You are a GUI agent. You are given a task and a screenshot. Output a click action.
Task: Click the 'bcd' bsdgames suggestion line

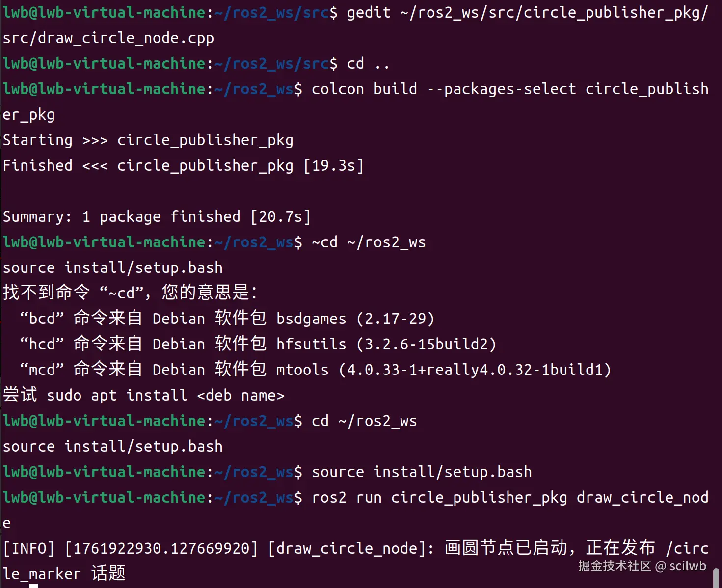tap(227, 319)
